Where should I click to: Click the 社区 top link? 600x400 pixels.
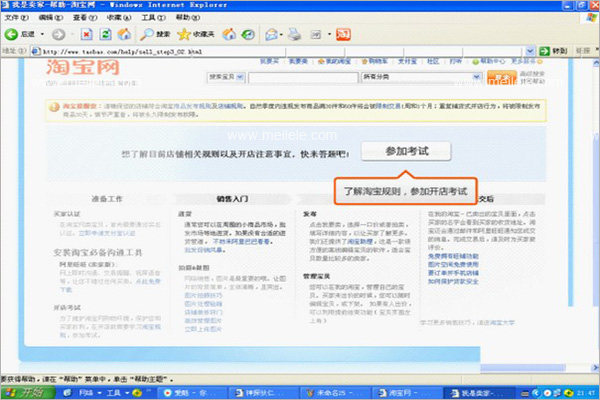(x=433, y=61)
